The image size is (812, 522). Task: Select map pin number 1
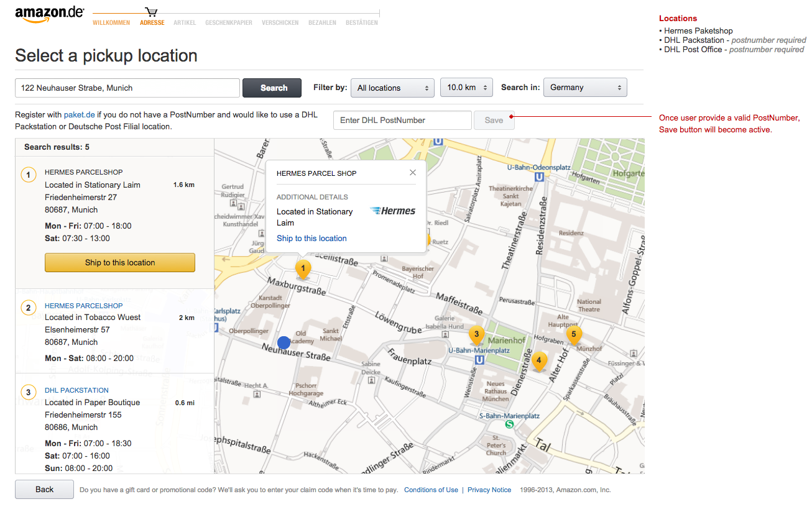[302, 269]
